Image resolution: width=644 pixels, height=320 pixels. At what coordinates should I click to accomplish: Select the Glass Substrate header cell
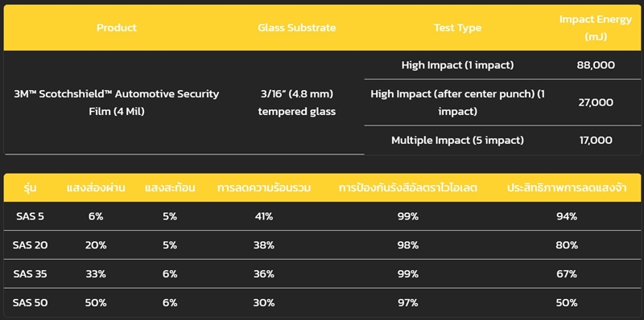297,28
